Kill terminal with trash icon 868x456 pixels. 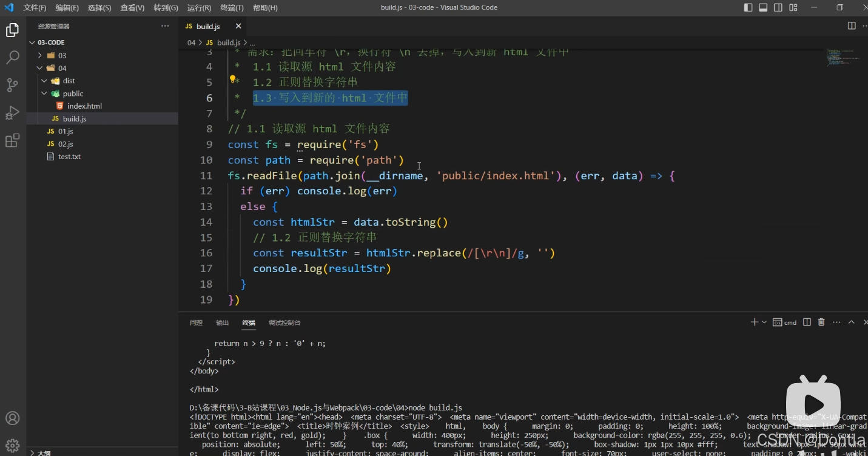tap(821, 322)
